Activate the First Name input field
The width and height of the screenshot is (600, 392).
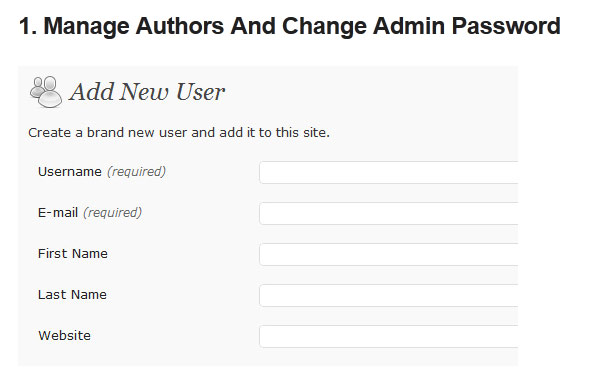(388, 254)
